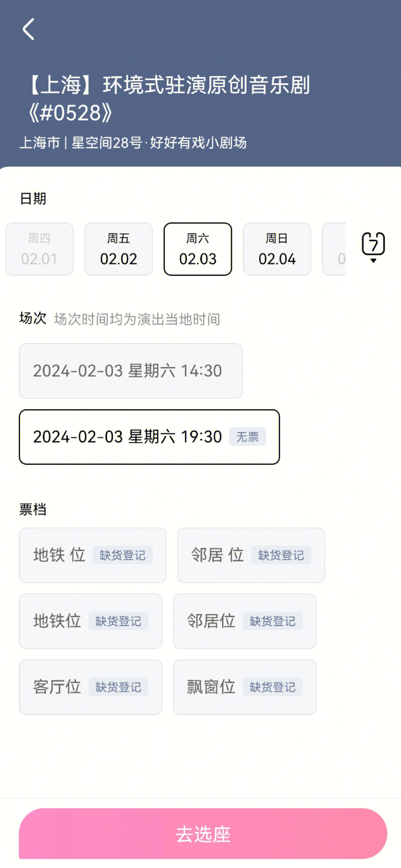This screenshot has width=401, height=868.
Task: Select first 邻居 位 ticket tier
Action: click(251, 555)
